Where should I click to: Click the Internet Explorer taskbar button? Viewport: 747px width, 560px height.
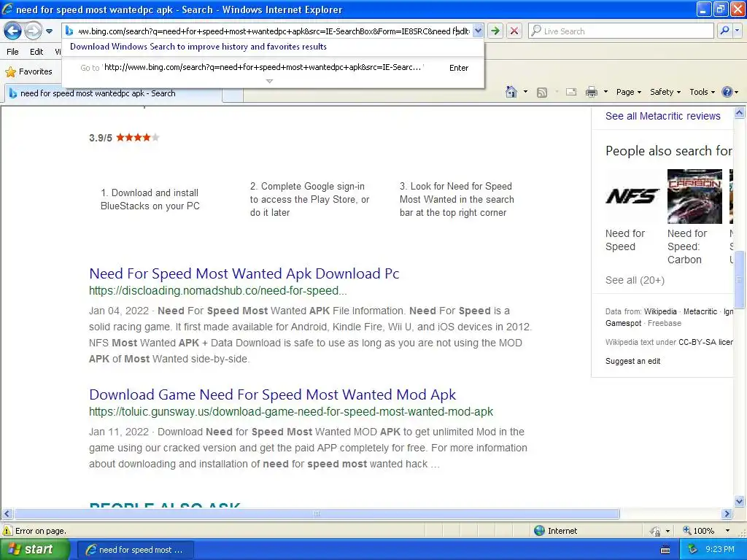pos(135,550)
